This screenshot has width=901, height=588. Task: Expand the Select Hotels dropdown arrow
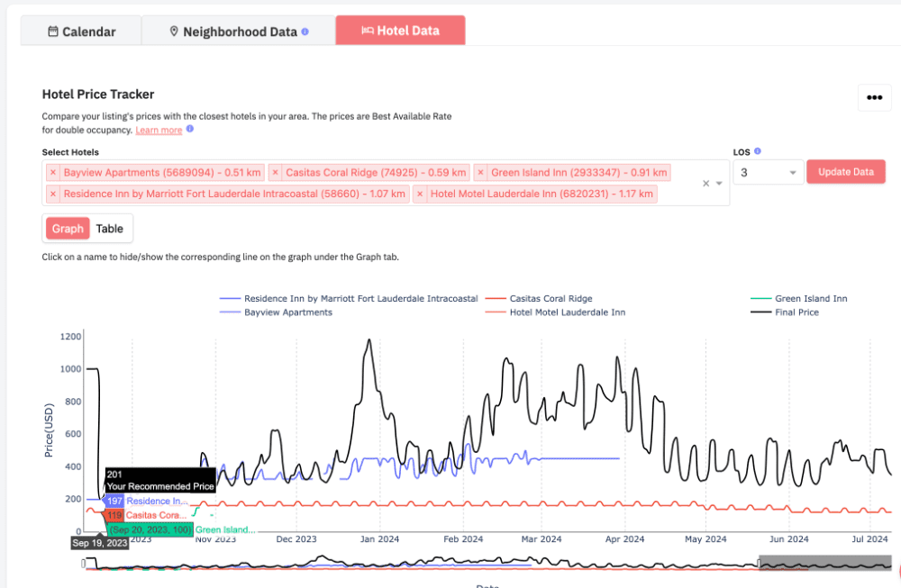[719, 183]
